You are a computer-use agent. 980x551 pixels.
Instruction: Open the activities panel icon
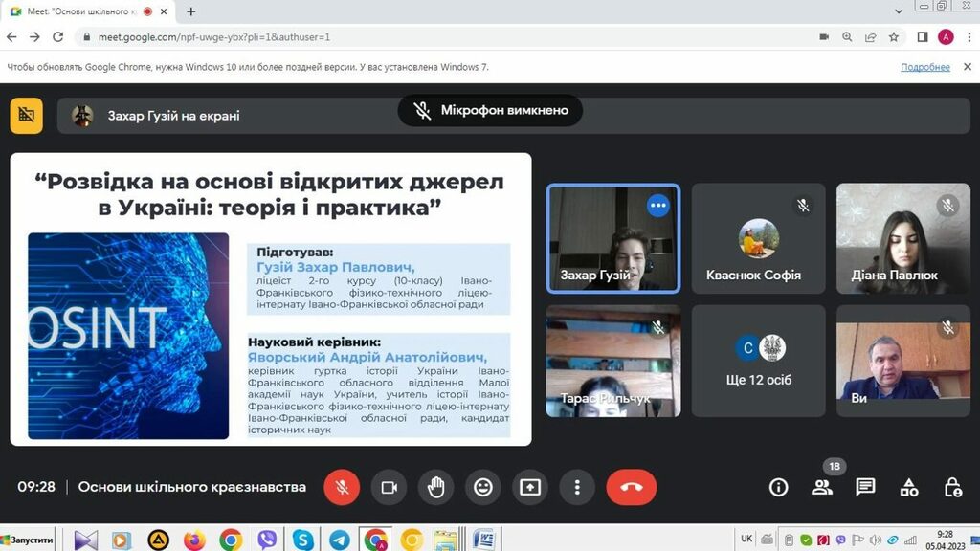pos(909,487)
